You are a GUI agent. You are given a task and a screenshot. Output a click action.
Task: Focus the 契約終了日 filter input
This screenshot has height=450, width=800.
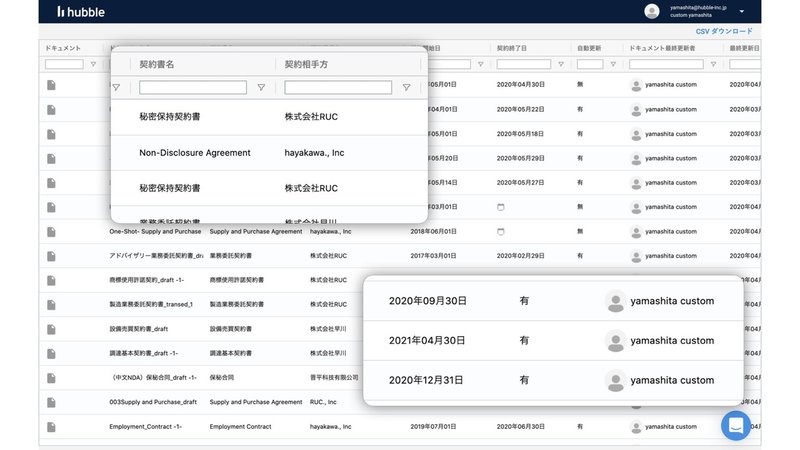click(523, 64)
